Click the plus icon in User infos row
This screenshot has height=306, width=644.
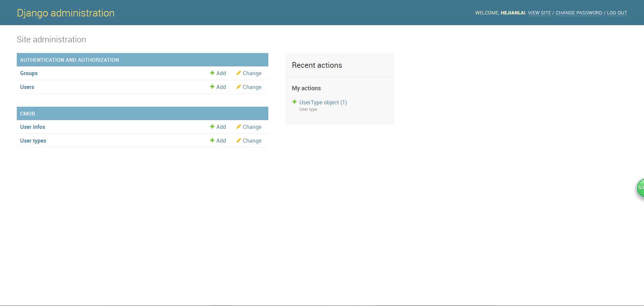[x=212, y=126]
